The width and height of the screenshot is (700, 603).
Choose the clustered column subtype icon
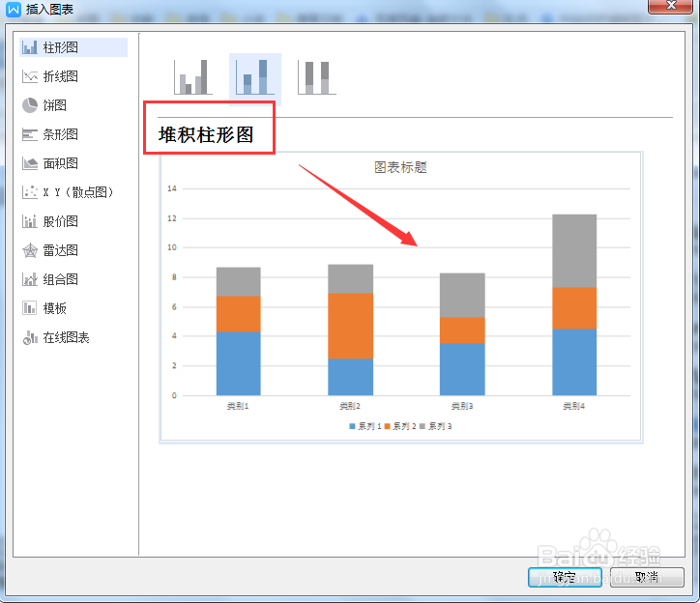(193, 76)
